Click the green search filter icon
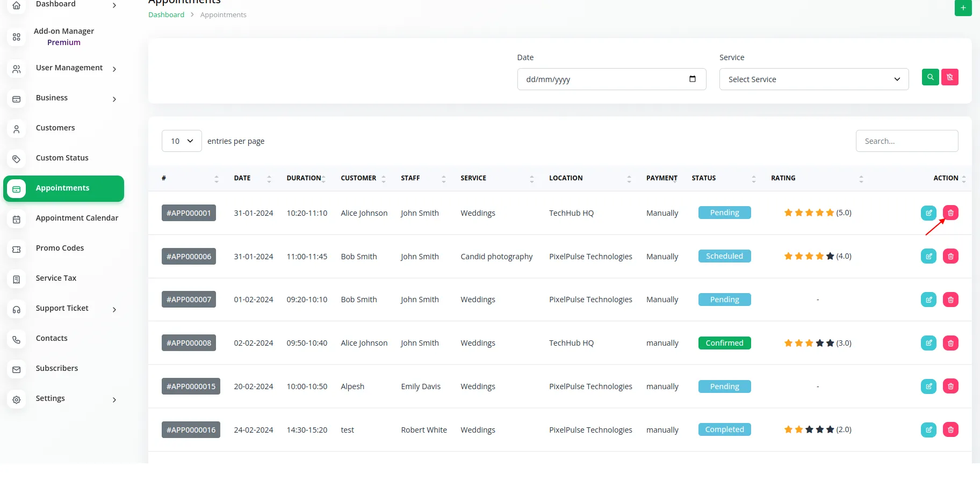The height and width of the screenshot is (489, 980). [x=930, y=77]
